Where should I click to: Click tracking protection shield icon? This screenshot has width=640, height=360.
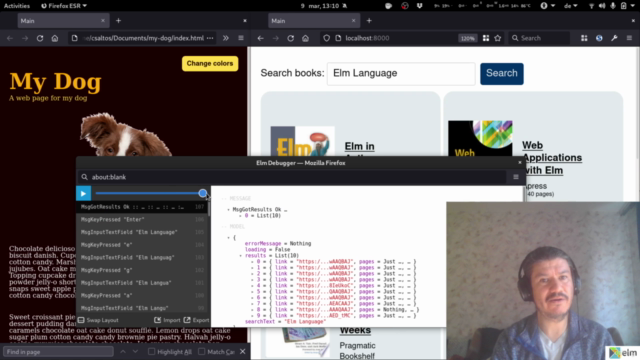click(x=327, y=38)
